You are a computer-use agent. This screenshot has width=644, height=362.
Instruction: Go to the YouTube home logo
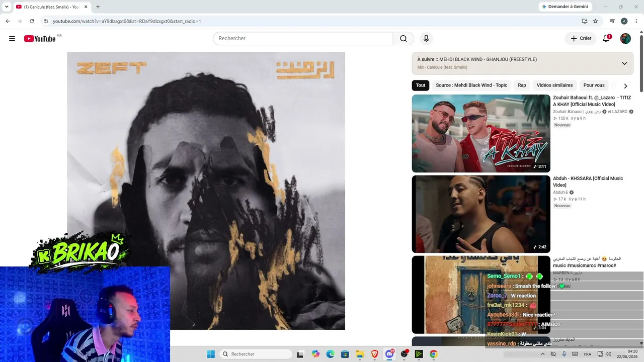click(40, 39)
